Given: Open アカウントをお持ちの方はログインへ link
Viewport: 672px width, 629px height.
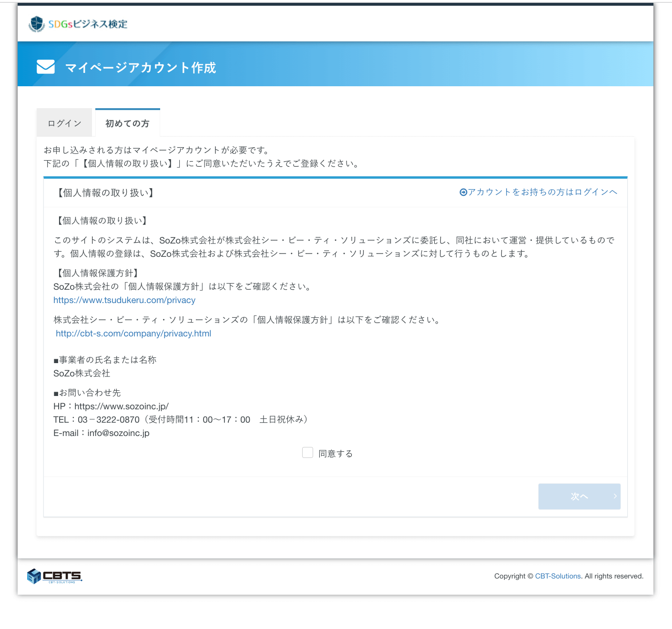Looking at the screenshot, I should pyautogui.click(x=542, y=192).
